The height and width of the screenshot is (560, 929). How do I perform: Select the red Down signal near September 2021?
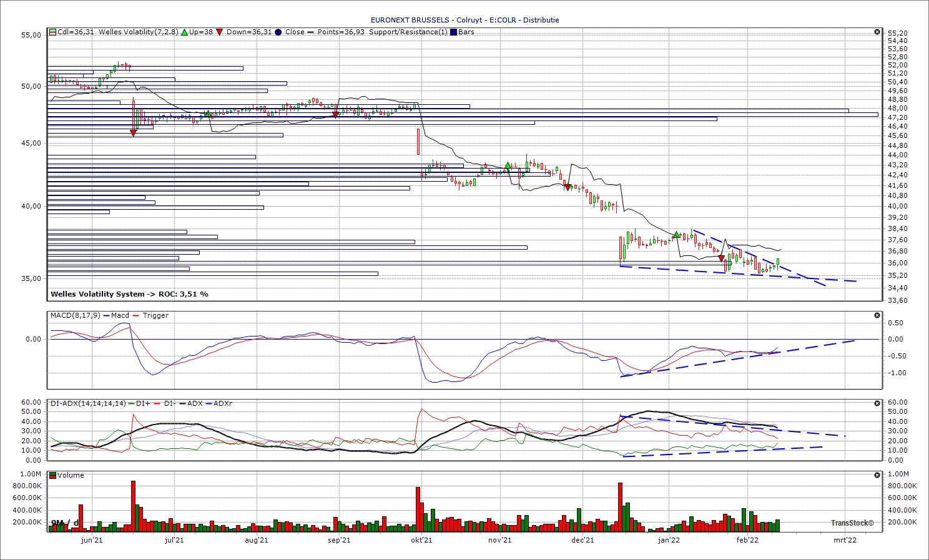pyautogui.click(x=336, y=115)
